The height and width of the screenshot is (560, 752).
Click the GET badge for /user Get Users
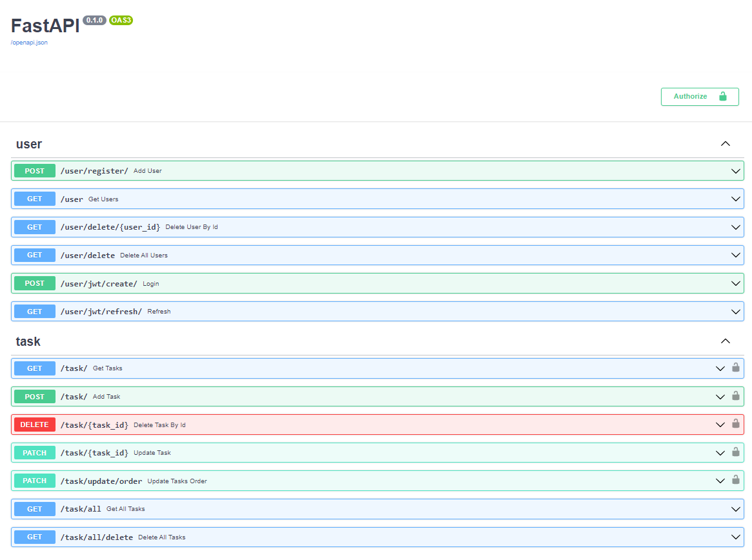coord(34,199)
